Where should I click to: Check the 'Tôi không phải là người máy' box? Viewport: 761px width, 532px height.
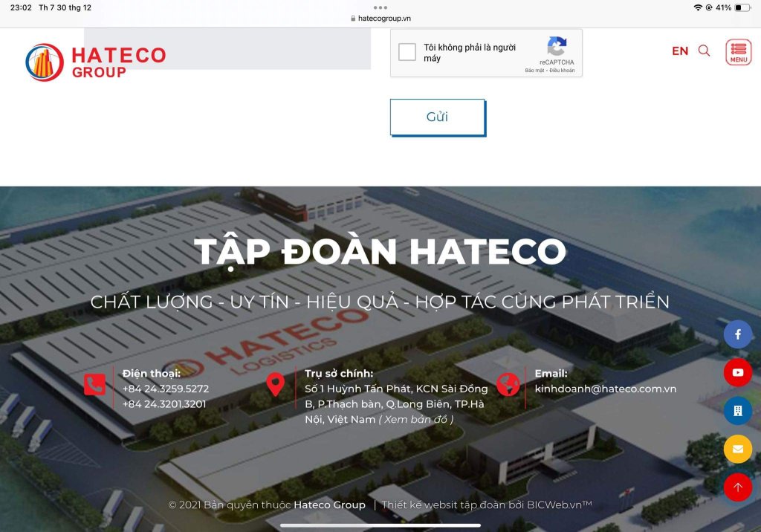(407, 52)
